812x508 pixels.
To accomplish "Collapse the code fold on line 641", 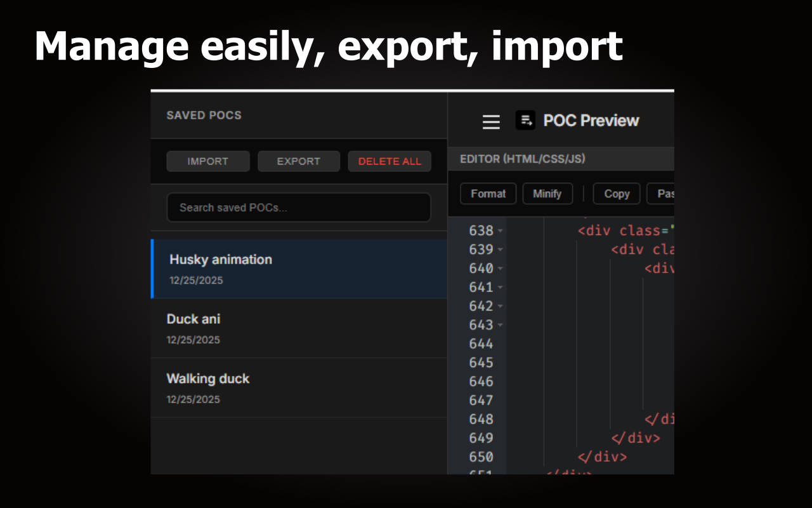I will coord(501,287).
